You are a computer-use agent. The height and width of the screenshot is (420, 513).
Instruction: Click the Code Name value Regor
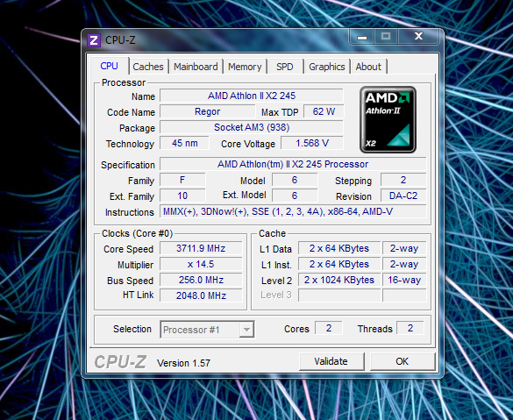tap(208, 111)
